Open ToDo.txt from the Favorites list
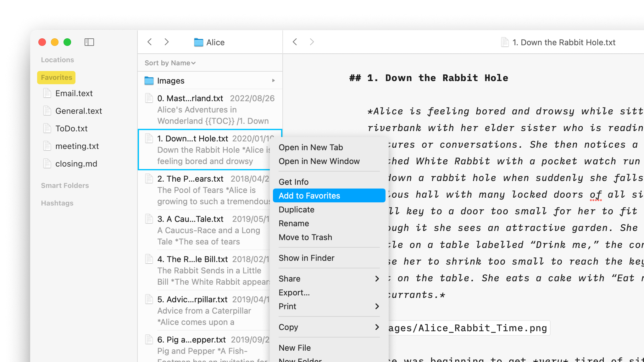Viewport: 644px width, 362px height. pyautogui.click(x=71, y=128)
